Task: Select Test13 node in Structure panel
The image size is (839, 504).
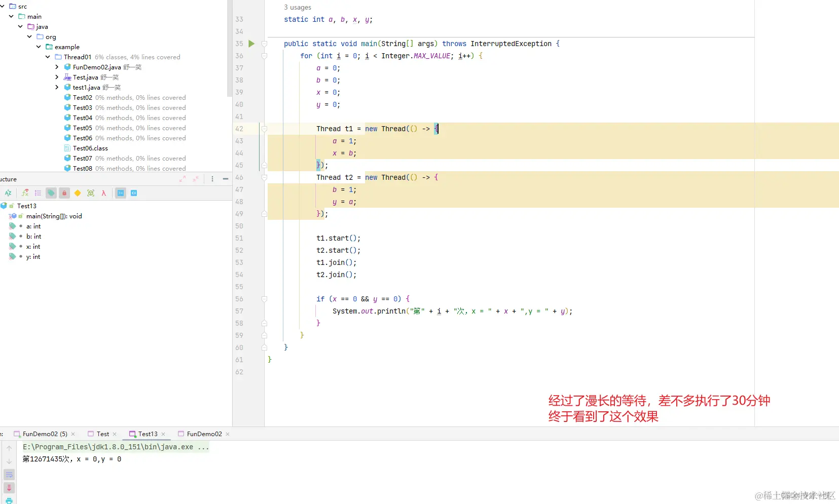Action: tap(27, 206)
